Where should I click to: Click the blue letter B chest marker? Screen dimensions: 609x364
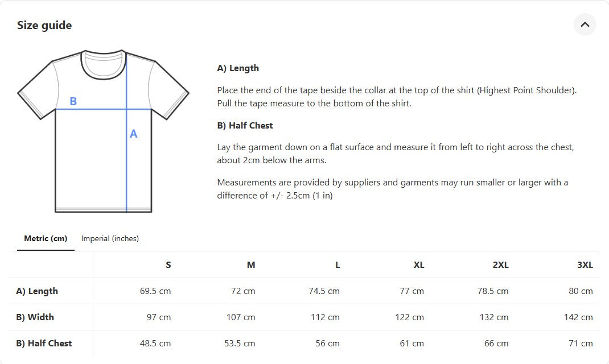pos(73,101)
